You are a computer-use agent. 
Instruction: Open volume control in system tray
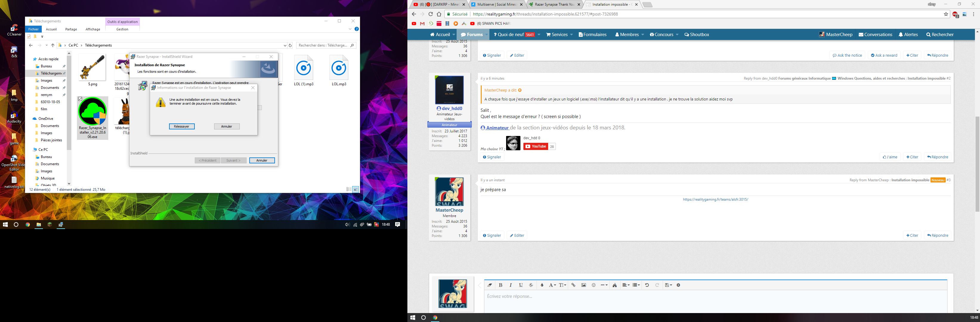pyautogui.click(x=347, y=225)
